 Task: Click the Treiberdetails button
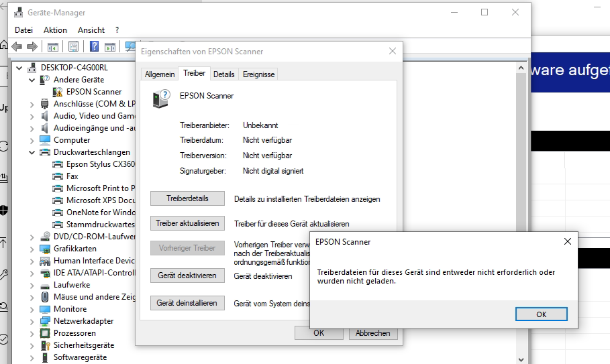click(187, 198)
